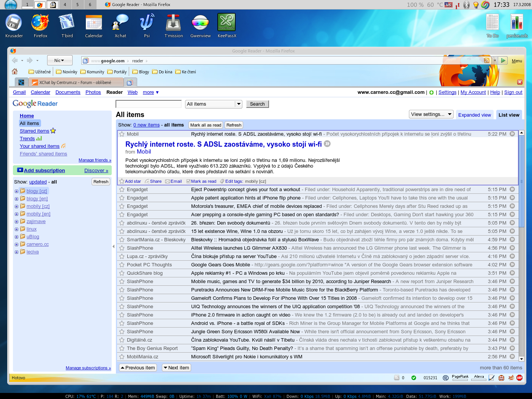Expand the blogy [cz] folder

coord(16,191)
